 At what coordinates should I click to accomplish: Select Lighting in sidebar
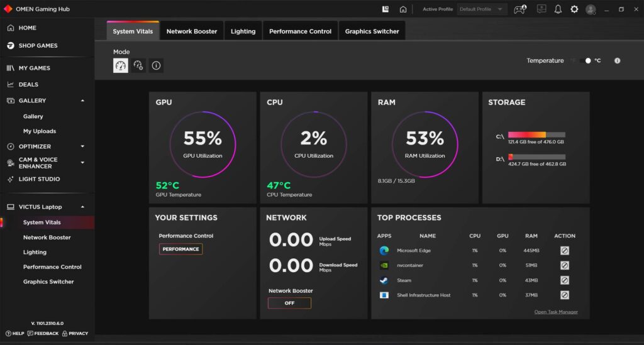coord(35,252)
